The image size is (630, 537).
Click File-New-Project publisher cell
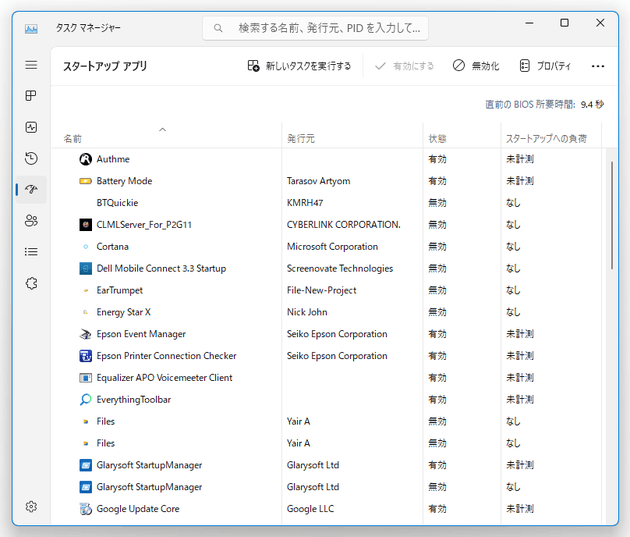coord(321,290)
